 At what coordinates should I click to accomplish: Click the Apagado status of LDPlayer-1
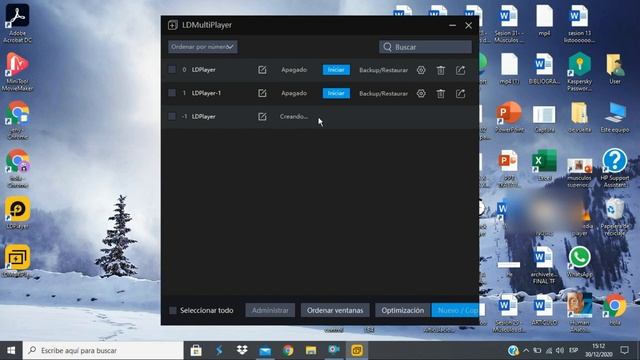pos(294,93)
